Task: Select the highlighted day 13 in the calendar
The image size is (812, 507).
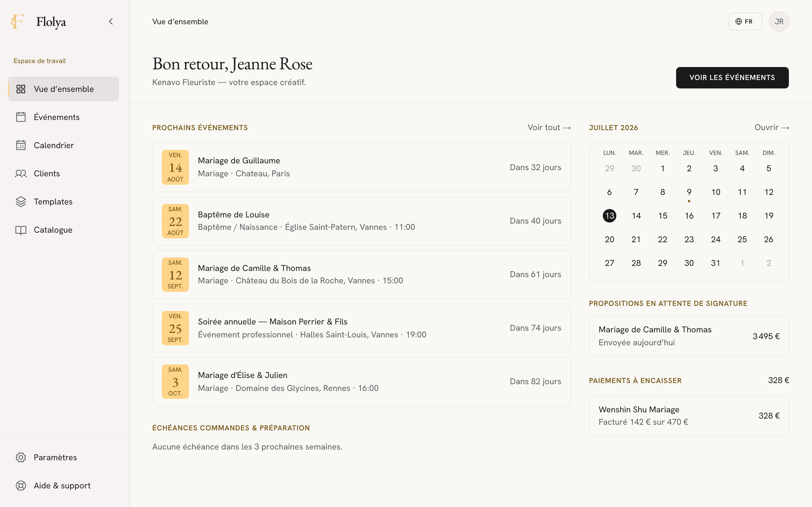Action: coord(609,215)
